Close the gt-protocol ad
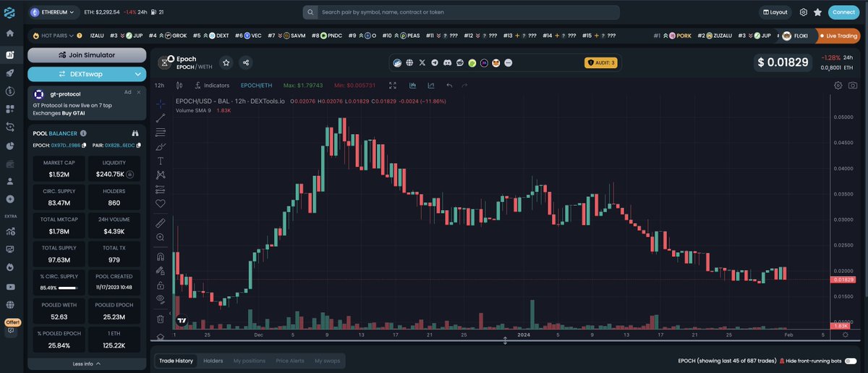 (139, 92)
